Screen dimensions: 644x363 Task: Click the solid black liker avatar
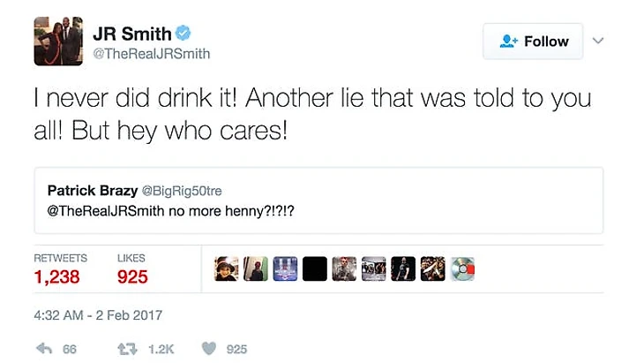[x=315, y=269]
